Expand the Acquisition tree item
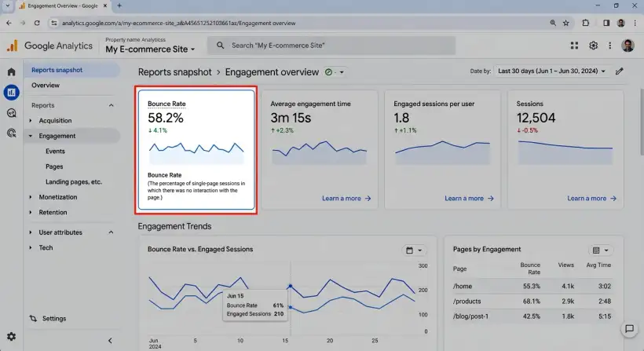Viewport: 644px width, 351px height. pyautogui.click(x=31, y=121)
